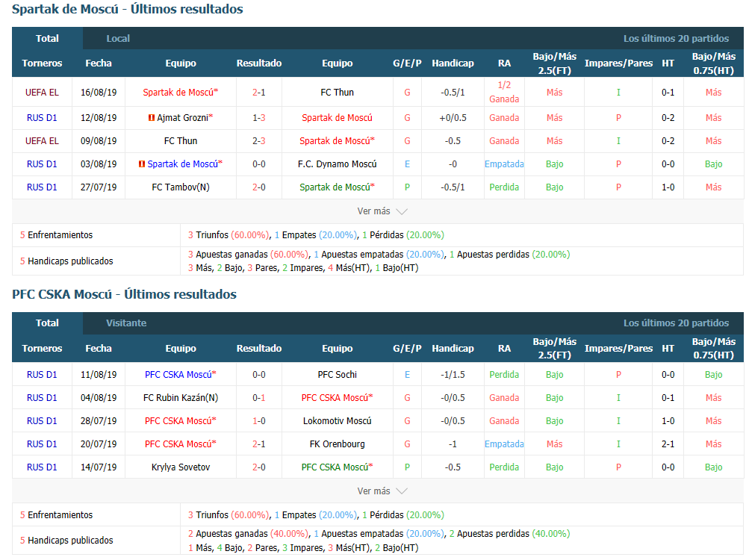Click result 2-3 of FC Thun match
This screenshot has width=749, height=560.
pos(259,141)
